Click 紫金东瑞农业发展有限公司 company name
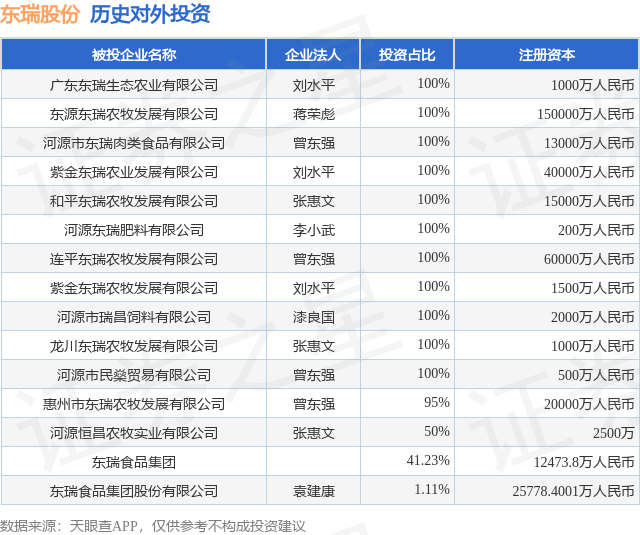Viewport: 640px width, 535px height. click(134, 172)
